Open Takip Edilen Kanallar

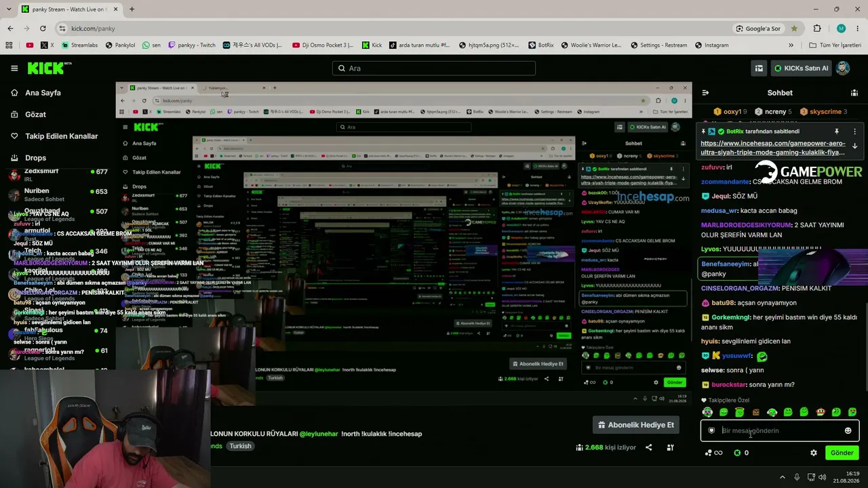tap(61, 136)
